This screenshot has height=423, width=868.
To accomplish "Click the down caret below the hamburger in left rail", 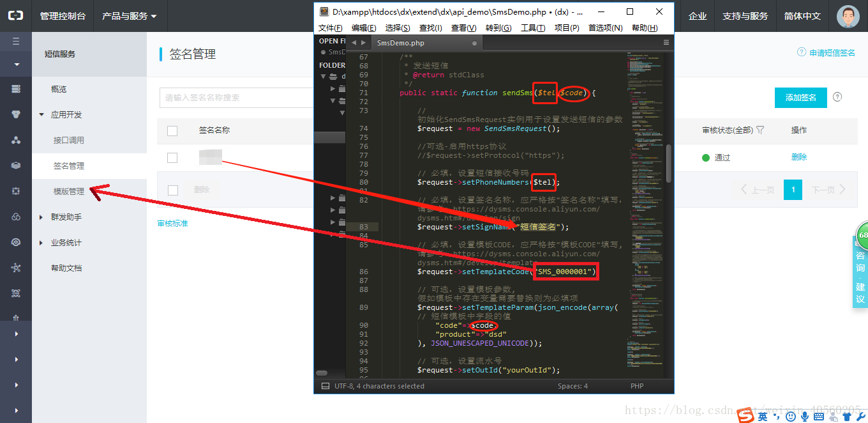I will pyautogui.click(x=16, y=65).
